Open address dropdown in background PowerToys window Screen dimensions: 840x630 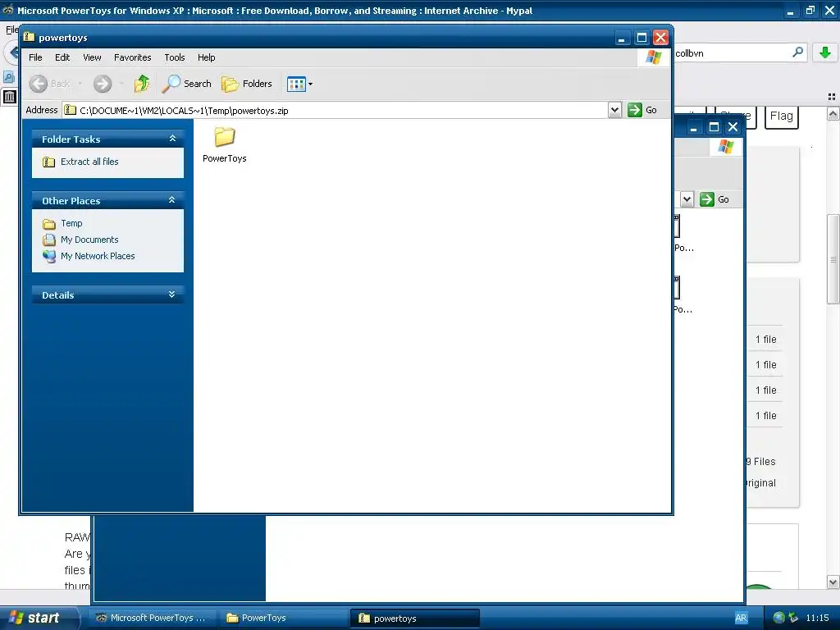[687, 199]
